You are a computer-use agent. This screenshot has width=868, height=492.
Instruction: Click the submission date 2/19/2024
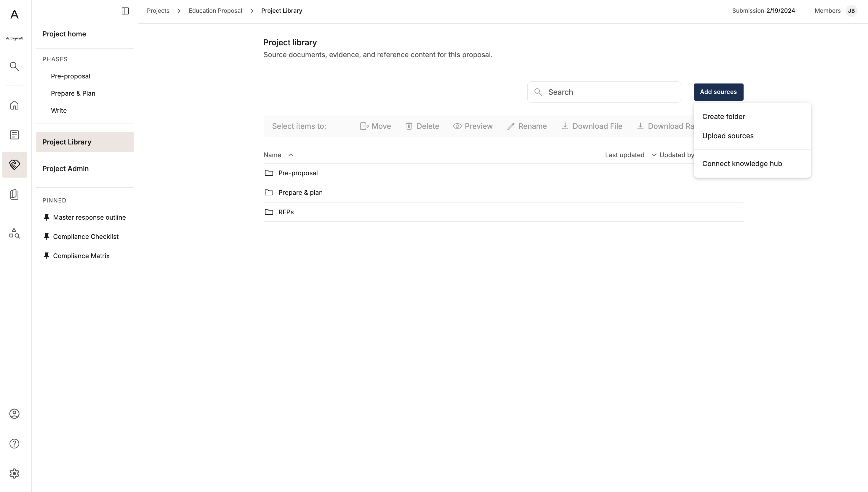(780, 11)
